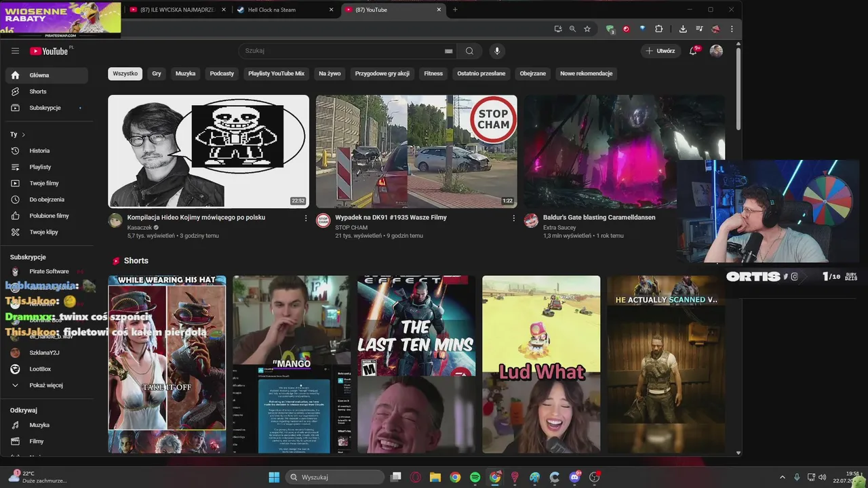Viewport: 868px width, 488px height.
Task: Open the Windows Start menu
Action: (x=274, y=477)
